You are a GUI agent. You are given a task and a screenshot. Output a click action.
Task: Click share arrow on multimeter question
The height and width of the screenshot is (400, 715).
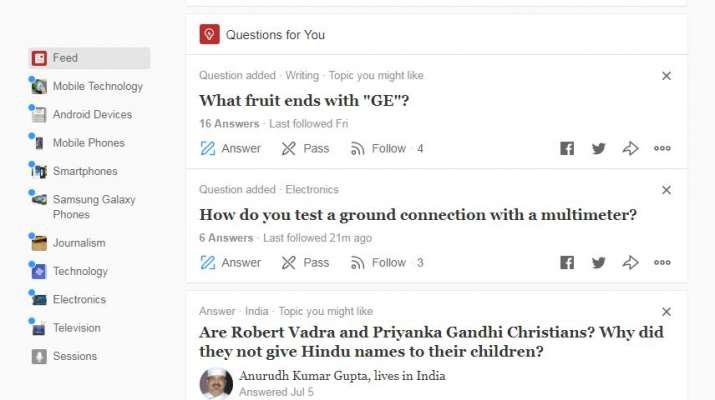pos(630,263)
